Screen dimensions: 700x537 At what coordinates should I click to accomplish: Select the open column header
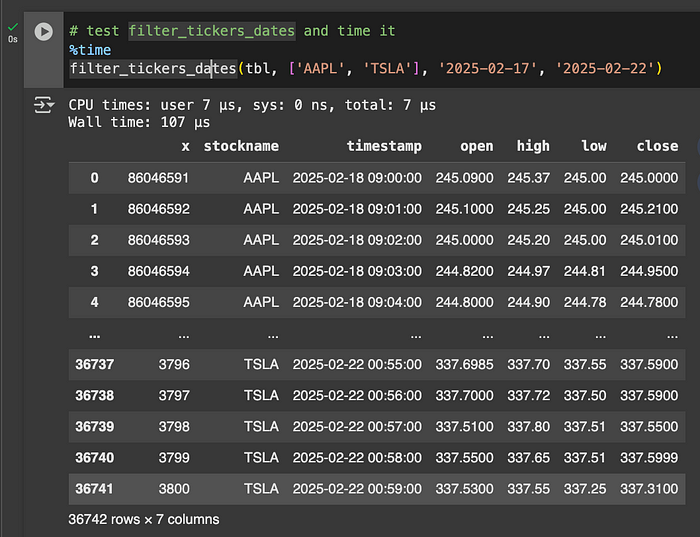(x=477, y=146)
